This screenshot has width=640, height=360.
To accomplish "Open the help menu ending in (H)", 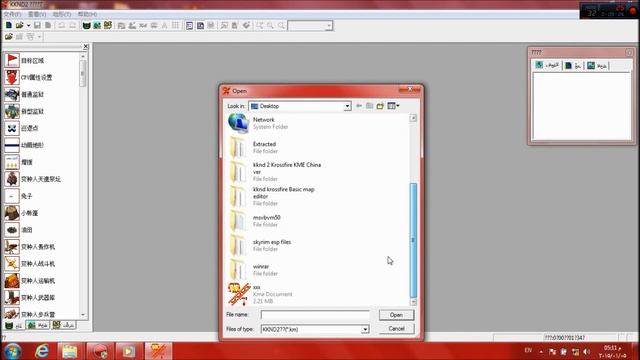I will click(x=87, y=14).
